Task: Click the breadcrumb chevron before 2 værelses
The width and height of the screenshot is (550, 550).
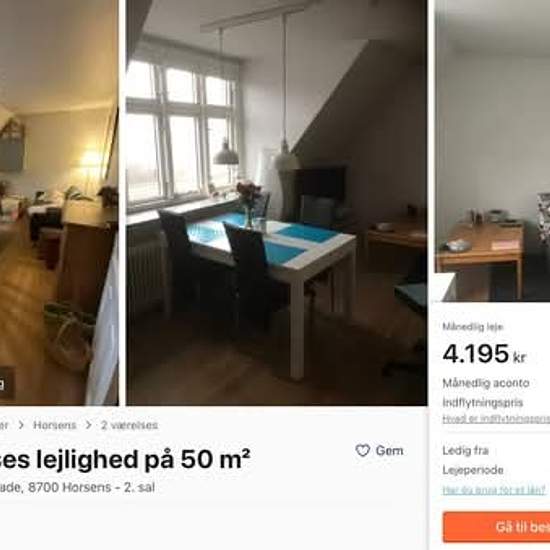Action: tap(88, 425)
